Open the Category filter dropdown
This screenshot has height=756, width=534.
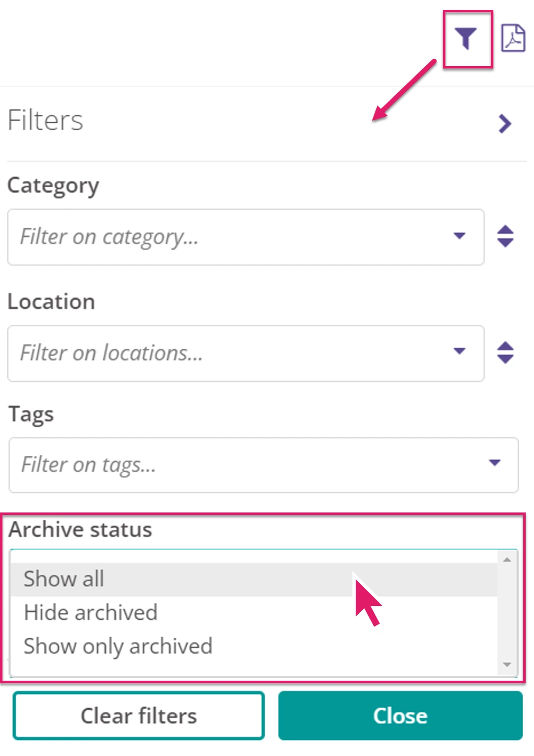459,237
